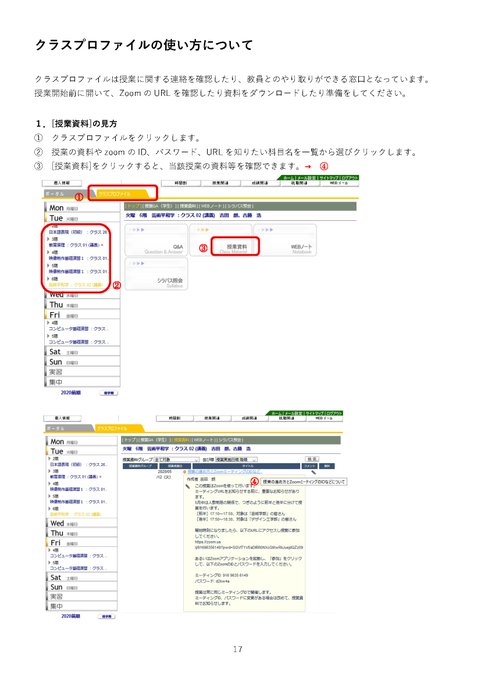This screenshot has height=680, width=481.
Task: Collapse Fri row in the materials-list screenshot
Action: click(82, 543)
